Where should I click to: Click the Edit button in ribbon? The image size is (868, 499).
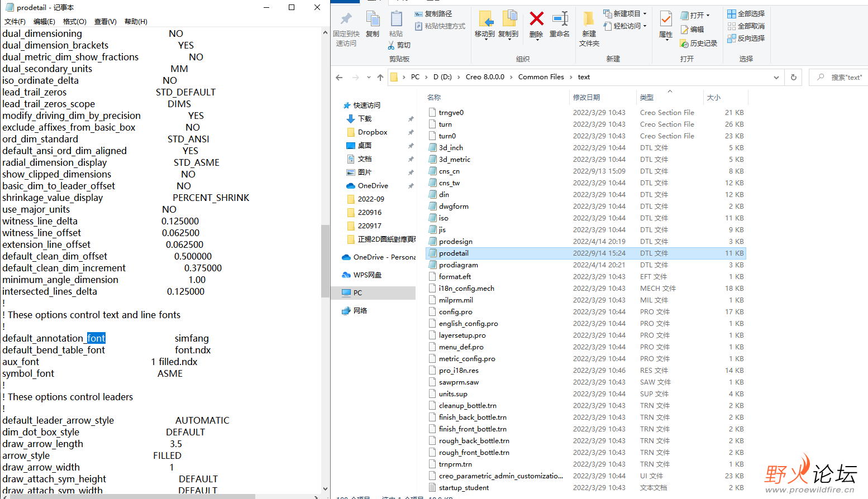point(692,29)
